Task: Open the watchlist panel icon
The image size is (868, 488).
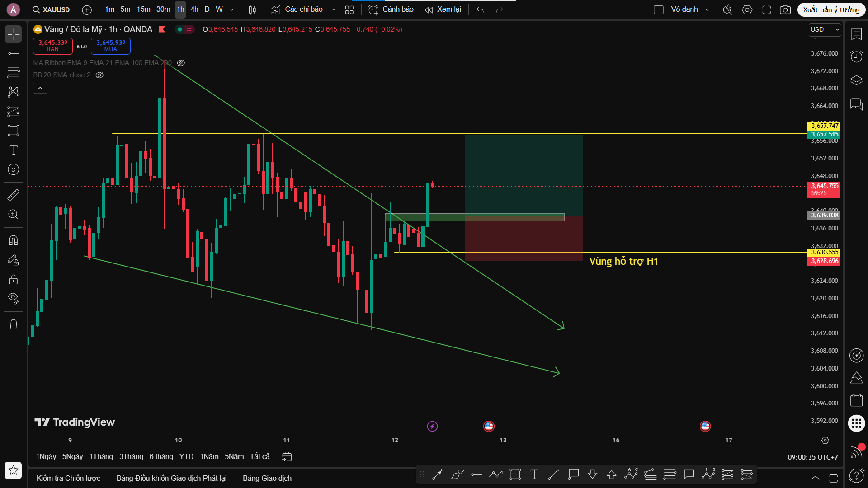Action: pyautogui.click(x=857, y=34)
